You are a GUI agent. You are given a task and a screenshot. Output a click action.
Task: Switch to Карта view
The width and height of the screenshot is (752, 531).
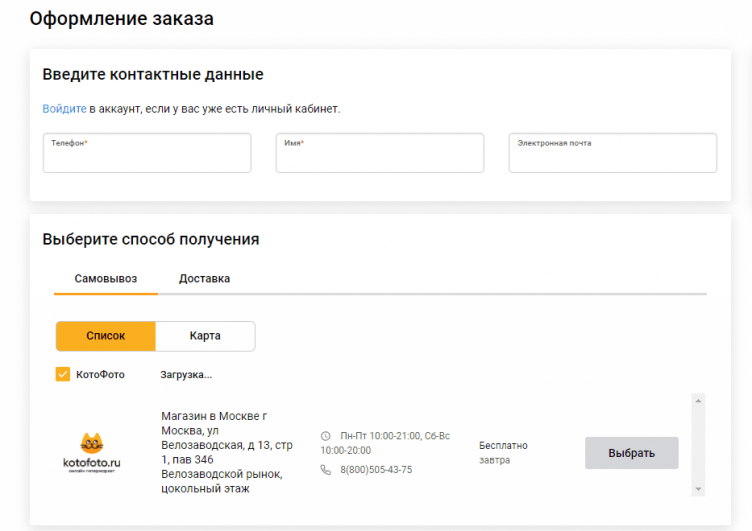tap(205, 336)
